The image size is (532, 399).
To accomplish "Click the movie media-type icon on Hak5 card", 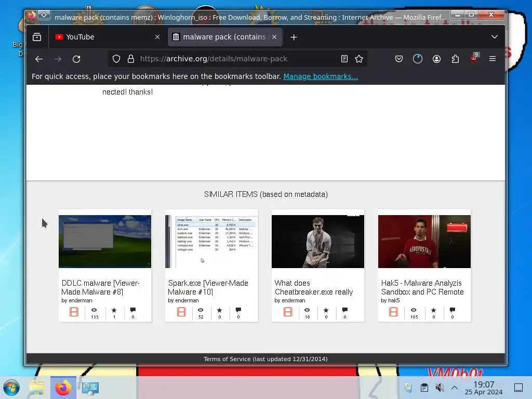I will pyautogui.click(x=394, y=312).
